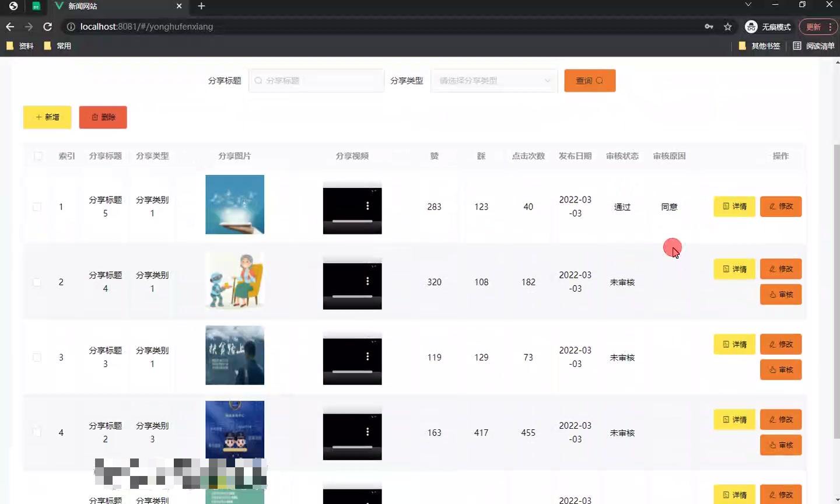Screen dimensions: 840x504
Task: Click the 查询 search button
Action: click(x=590, y=80)
